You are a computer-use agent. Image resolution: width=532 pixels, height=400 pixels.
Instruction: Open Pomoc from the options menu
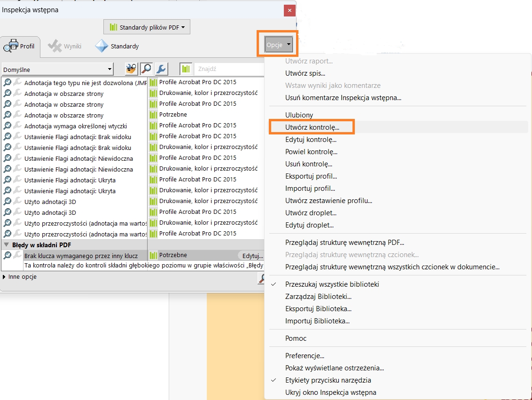[x=296, y=338]
